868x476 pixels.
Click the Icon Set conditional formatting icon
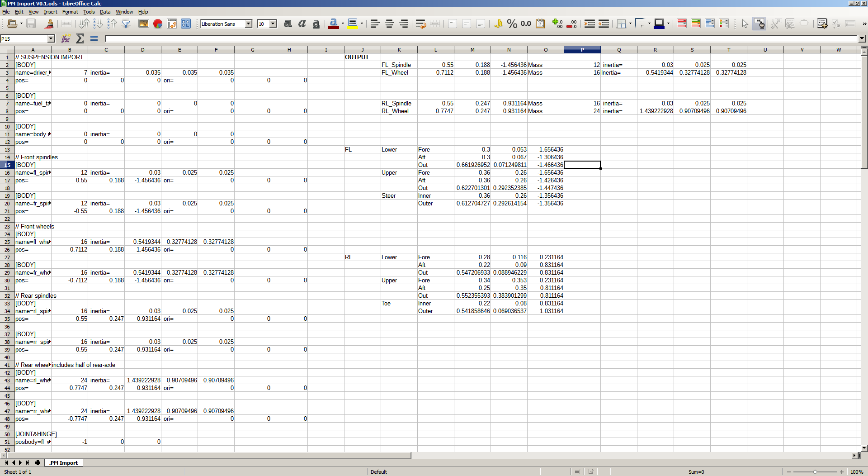click(x=724, y=24)
